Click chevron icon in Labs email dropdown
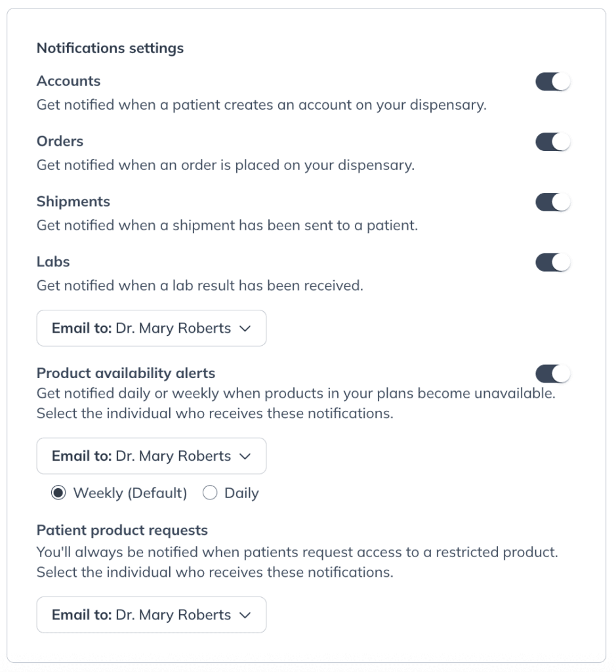Image resolution: width=616 pixels, height=672 pixels. pos(245,329)
